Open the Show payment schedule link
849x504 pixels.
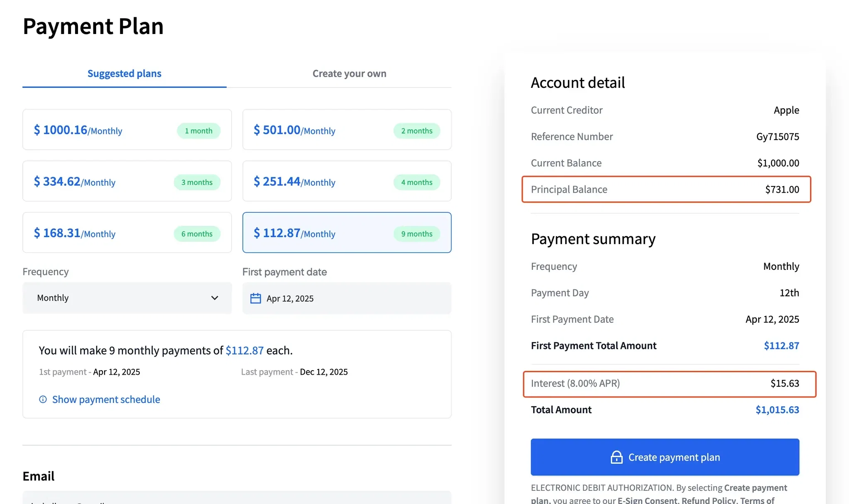[x=106, y=400]
